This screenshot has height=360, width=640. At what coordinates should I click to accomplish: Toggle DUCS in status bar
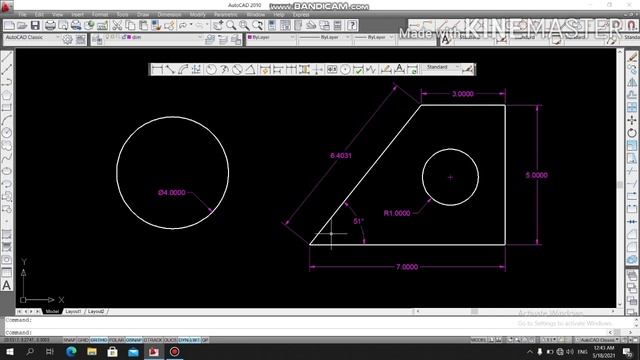(170, 340)
